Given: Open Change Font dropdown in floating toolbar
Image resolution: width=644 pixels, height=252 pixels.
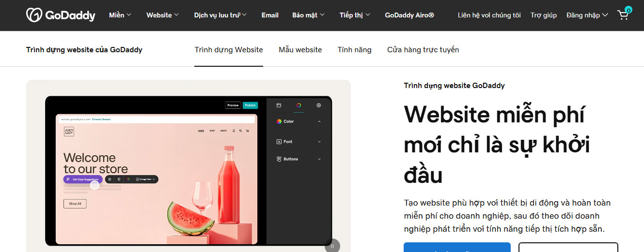Looking at the screenshot, I should coord(146,179).
